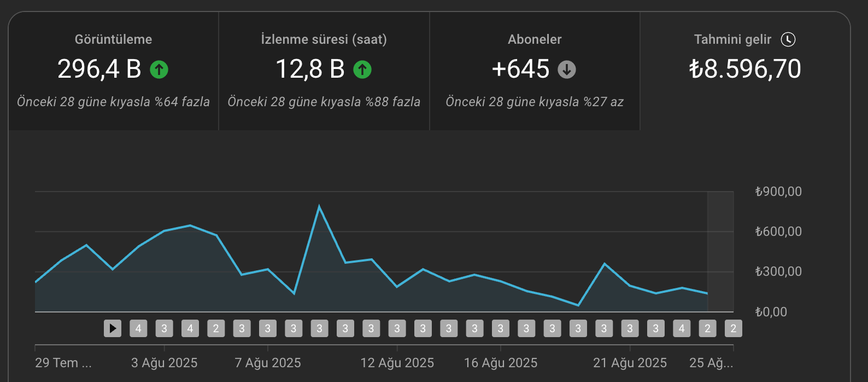Click the highest peak of the revenue line
The height and width of the screenshot is (382, 868).
(319, 206)
